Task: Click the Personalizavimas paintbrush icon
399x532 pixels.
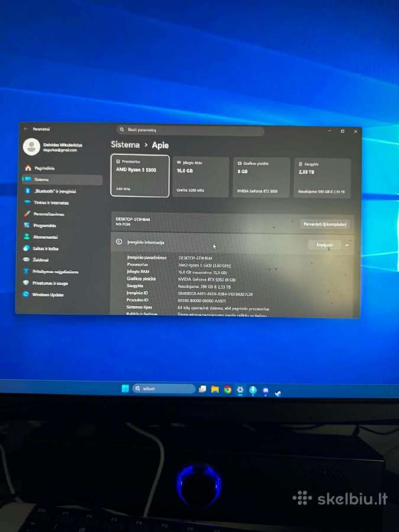Action: (x=27, y=214)
